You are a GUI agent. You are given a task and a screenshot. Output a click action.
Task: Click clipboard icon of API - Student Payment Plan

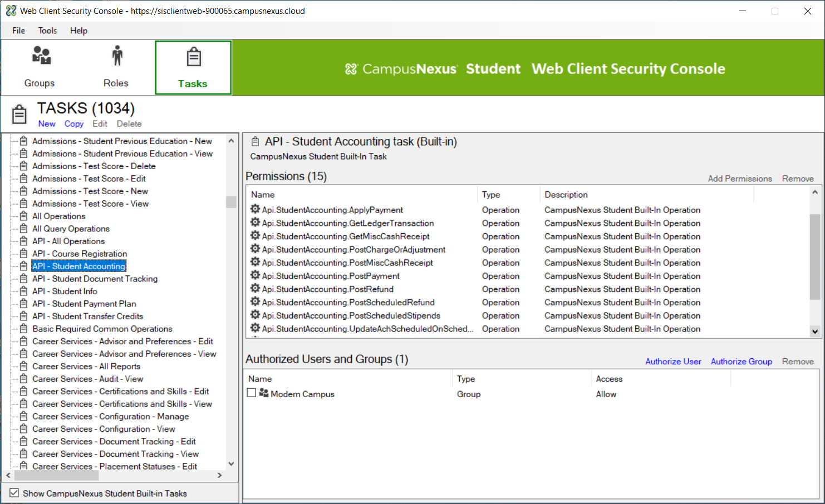pyautogui.click(x=23, y=304)
